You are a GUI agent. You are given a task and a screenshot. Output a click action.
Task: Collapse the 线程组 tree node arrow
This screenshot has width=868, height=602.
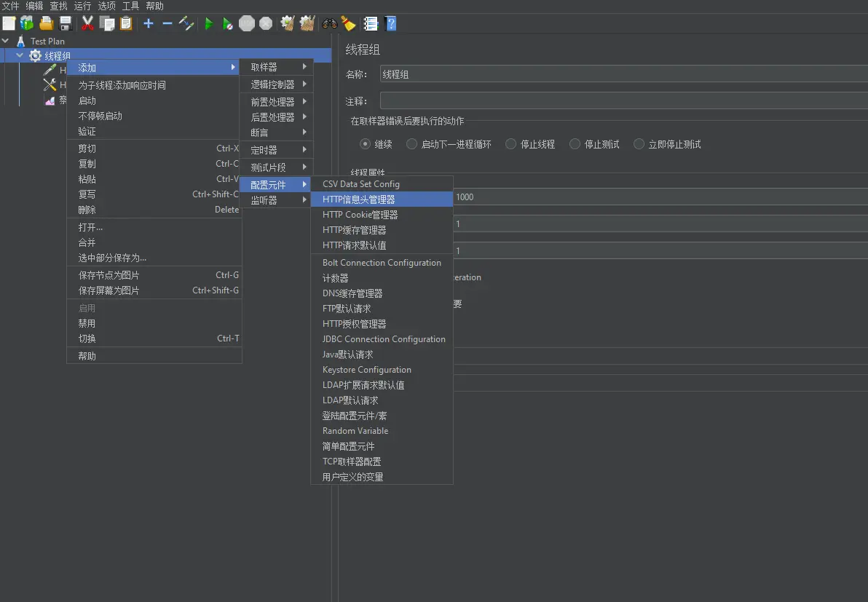pos(20,56)
